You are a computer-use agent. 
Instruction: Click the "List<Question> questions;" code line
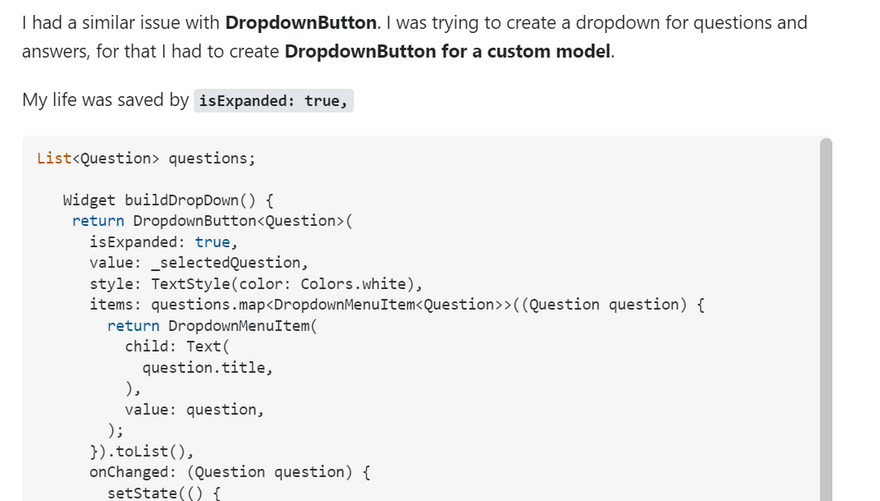tap(146, 158)
